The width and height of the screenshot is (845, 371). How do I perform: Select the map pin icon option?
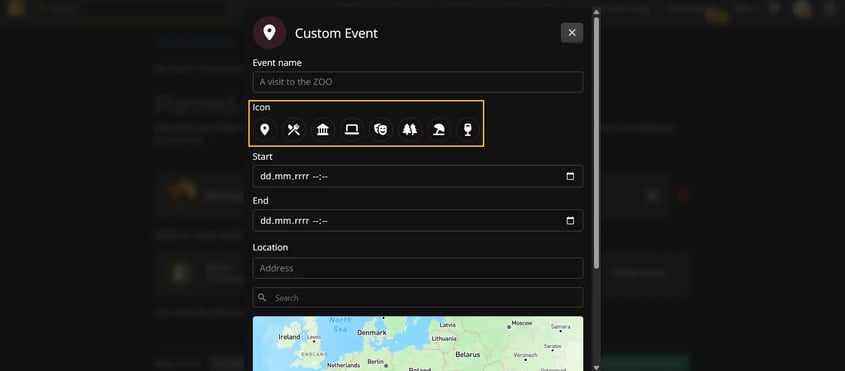265,130
